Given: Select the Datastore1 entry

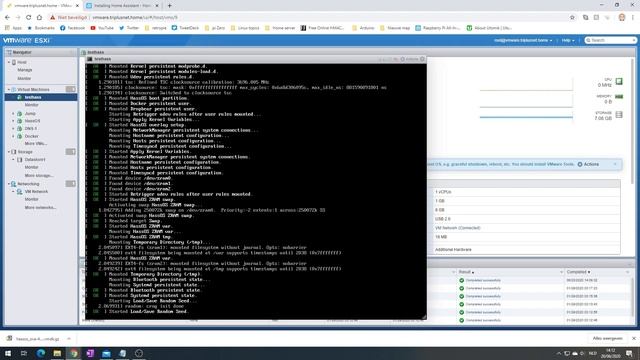Looking at the screenshot, I should click(35, 160).
